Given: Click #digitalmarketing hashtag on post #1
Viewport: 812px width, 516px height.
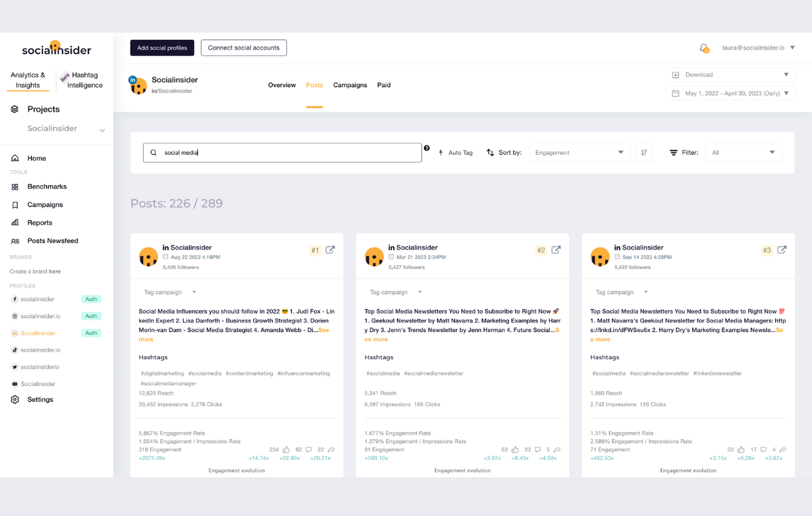Looking at the screenshot, I should point(162,373).
